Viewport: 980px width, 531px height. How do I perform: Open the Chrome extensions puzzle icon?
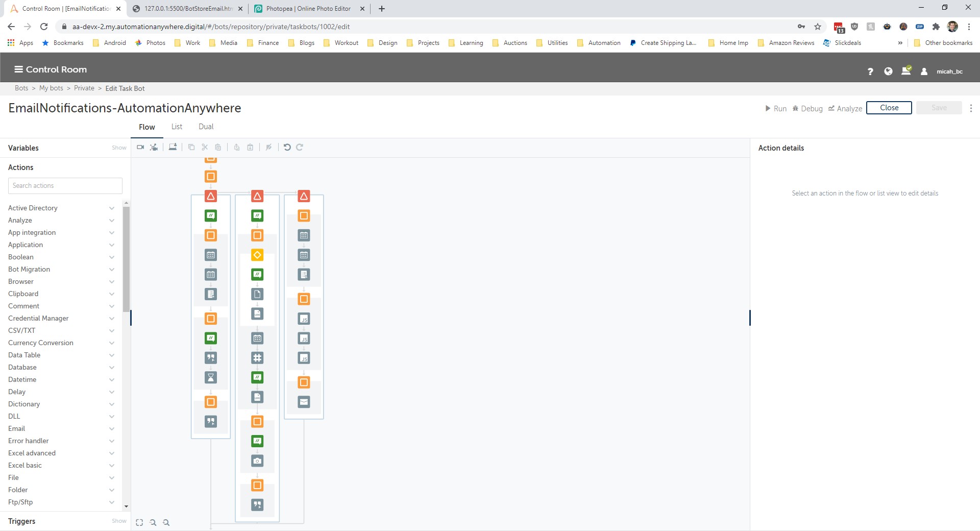tap(936, 27)
